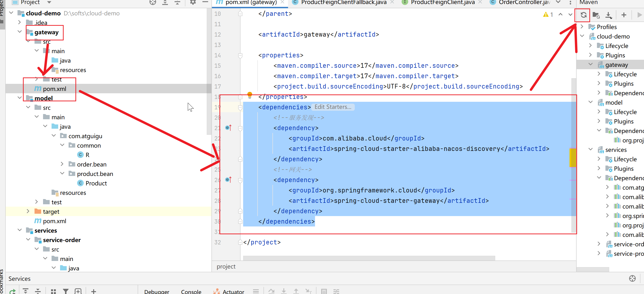The width and height of the screenshot is (644, 294).
Task: Open the Bookmarks side tool button
Action: pos(2,281)
